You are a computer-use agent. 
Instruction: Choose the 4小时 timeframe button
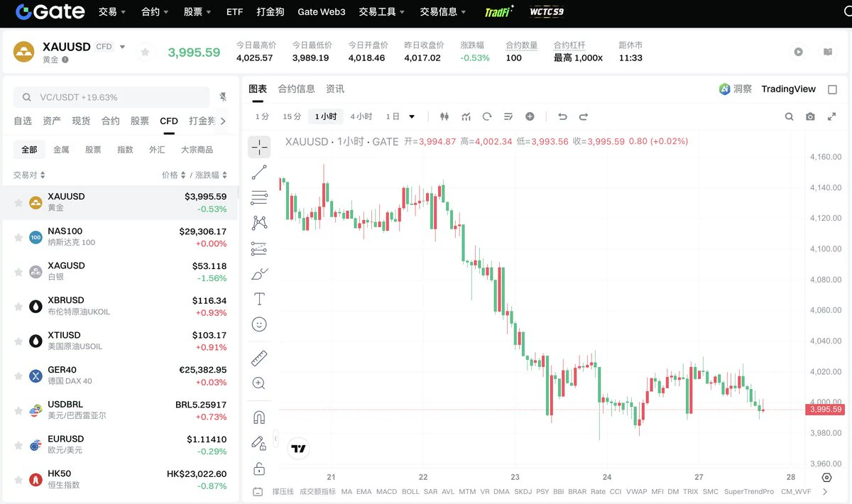pyautogui.click(x=361, y=116)
